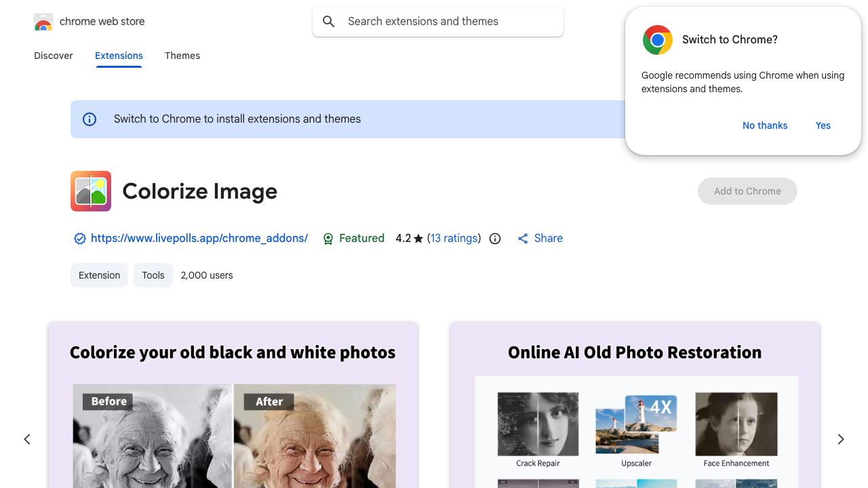Click the Switch to Chrome? popup heading
The width and height of the screenshot is (868, 488).
[x=730, y=40]
